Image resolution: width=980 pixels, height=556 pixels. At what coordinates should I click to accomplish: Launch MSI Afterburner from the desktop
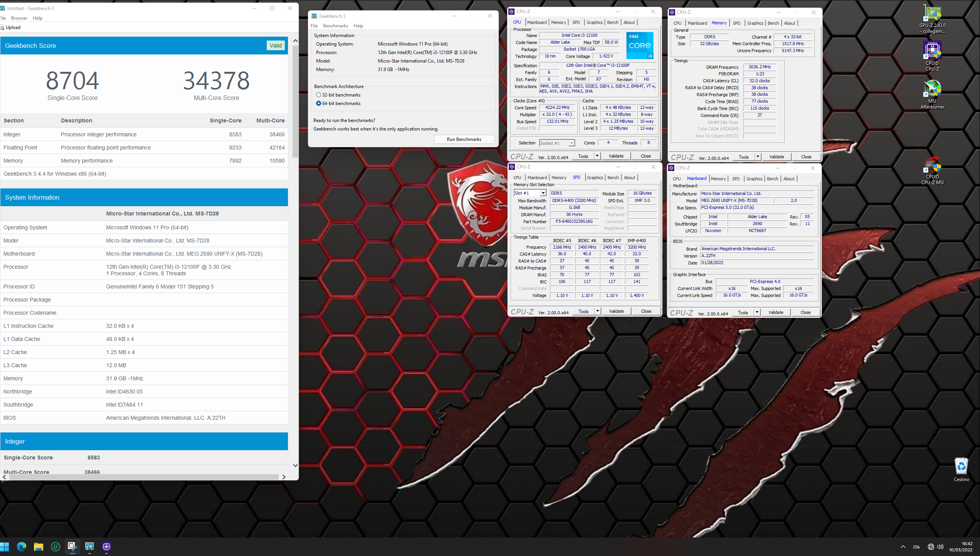[x=932, y=95]
